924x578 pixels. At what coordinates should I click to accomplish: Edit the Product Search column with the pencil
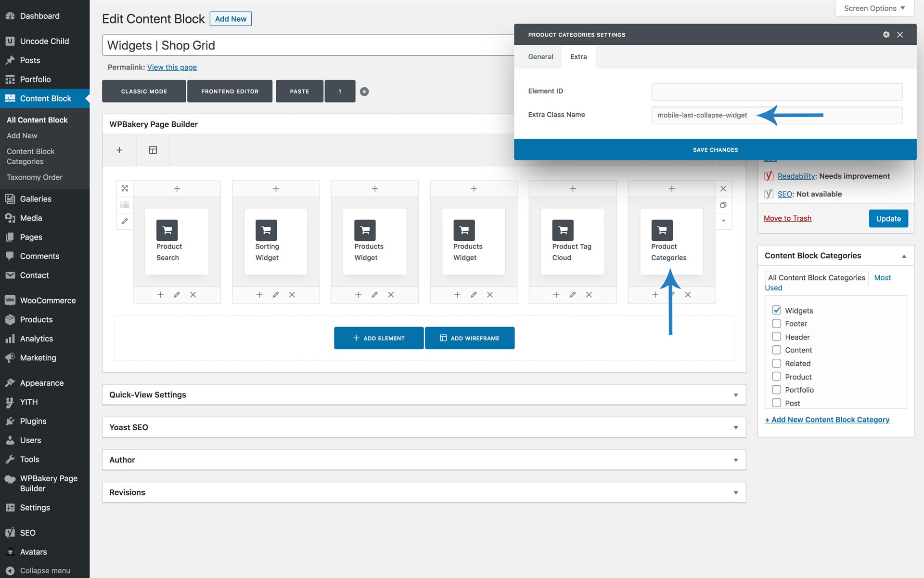tap(177, 295)
